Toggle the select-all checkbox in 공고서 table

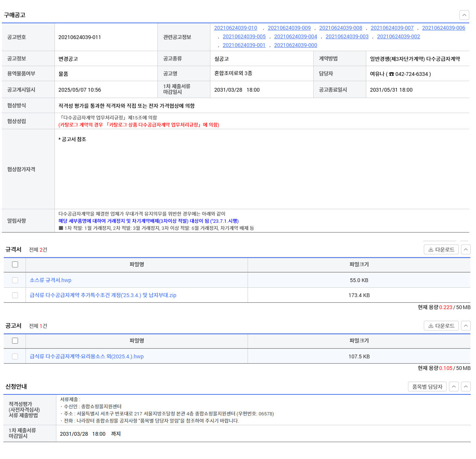15,341
